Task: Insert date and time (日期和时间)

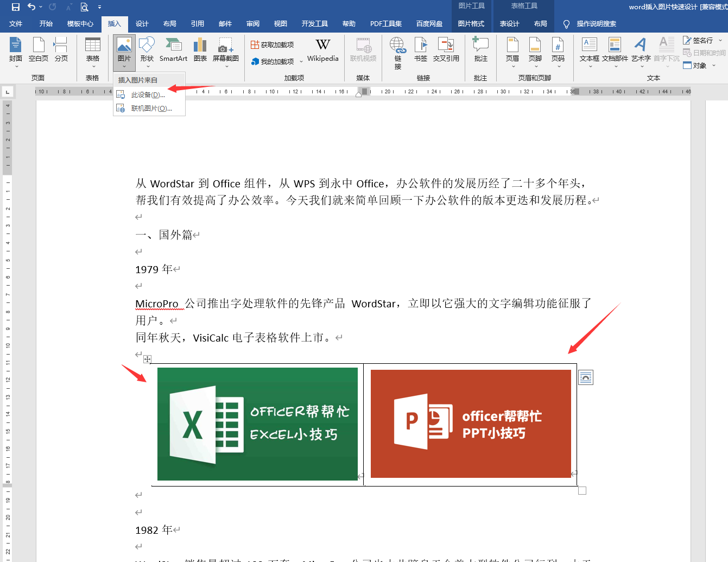Action: pyautogui.click(x=704, y=53)
